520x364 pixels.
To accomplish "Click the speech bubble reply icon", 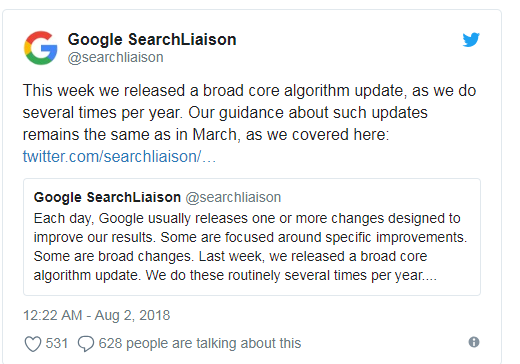I will pos(86,344).
